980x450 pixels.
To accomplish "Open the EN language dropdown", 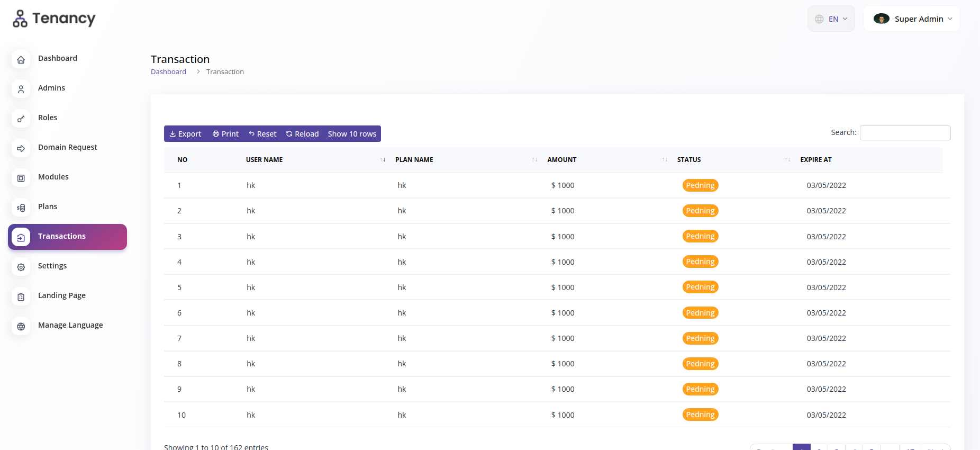I will coord(831,19).
